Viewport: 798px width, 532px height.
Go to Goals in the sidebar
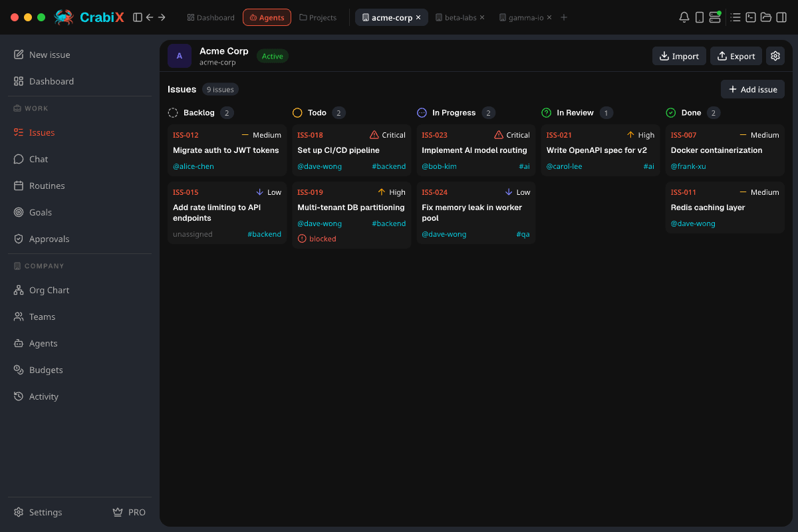80,212
